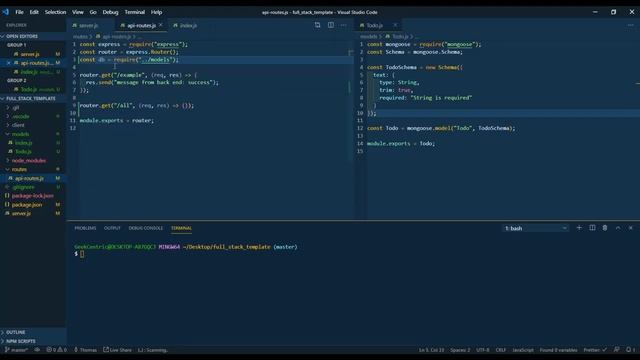Switch to the DEBUG CONSOLE panel tab
Screen dimensions: 640x360
(146, 228)
